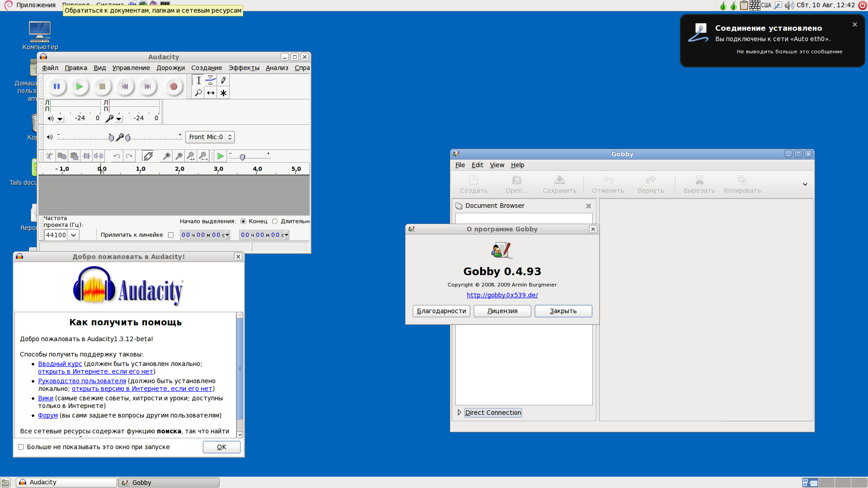Open Edit menu in Gobby
The width and height of the screenshot is (868, 488).
pos(477,165)
